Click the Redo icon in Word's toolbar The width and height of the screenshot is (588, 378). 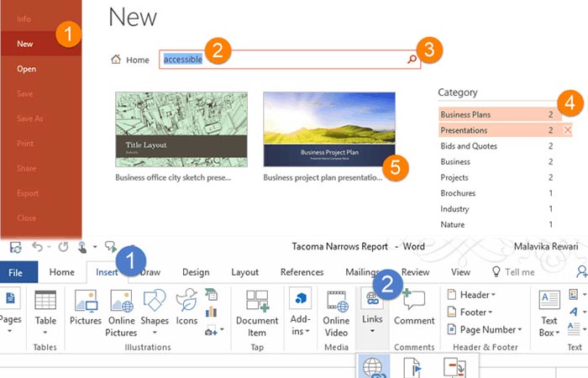pos(63,247)
